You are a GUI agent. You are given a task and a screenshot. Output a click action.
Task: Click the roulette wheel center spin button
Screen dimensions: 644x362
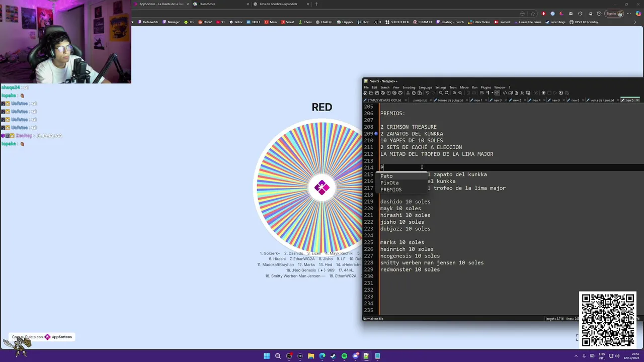pyautogui.click(x=321, y=188)
